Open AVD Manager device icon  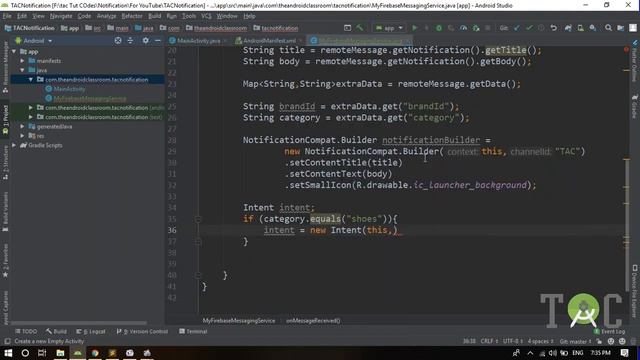[x=580, y=28]
